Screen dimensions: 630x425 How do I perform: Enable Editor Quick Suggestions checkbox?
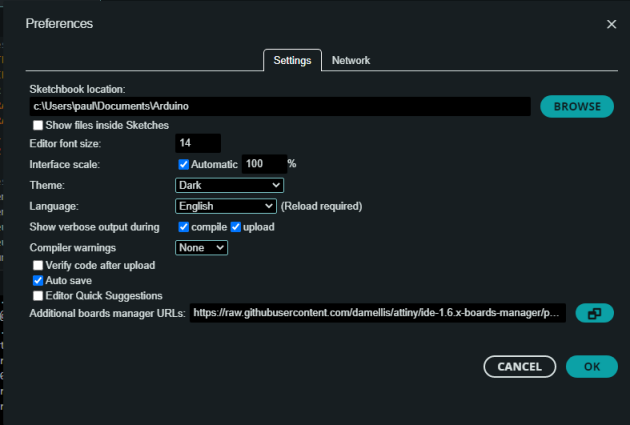tap(38, 296)
